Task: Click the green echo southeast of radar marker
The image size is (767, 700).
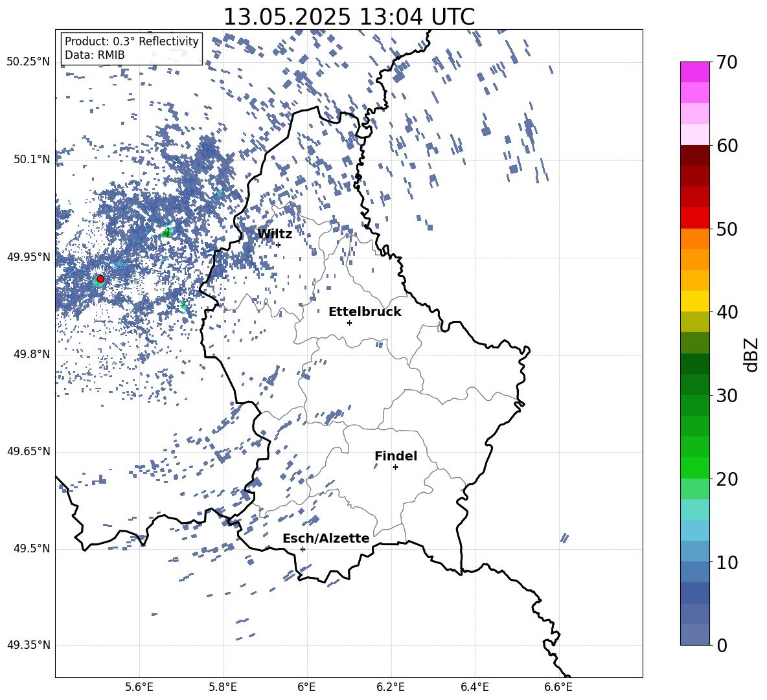Action: [x=183, y=306]
